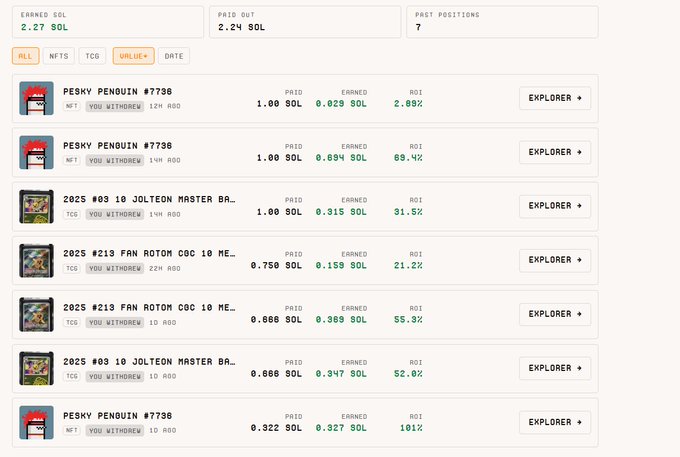Click the 0.322 SOL paid amount
Viewport: 680px width, 457px height.
pyautogui.click(x=276, y=428)
